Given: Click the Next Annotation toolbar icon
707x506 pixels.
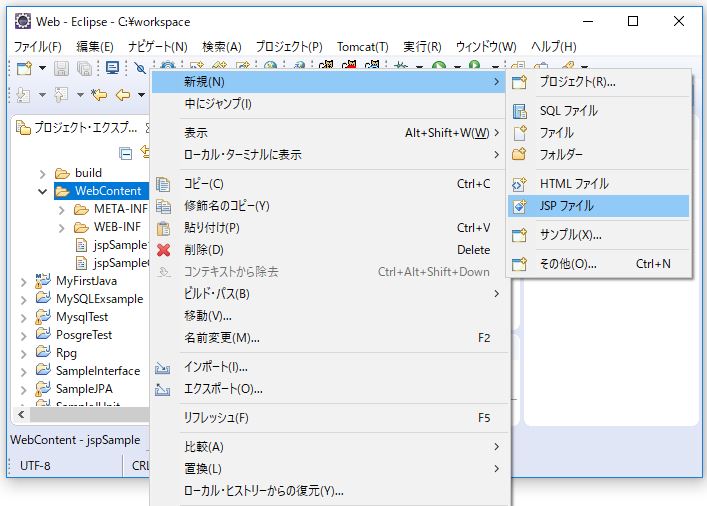Looking at the screenshot, I should click(x=23, y=95).
